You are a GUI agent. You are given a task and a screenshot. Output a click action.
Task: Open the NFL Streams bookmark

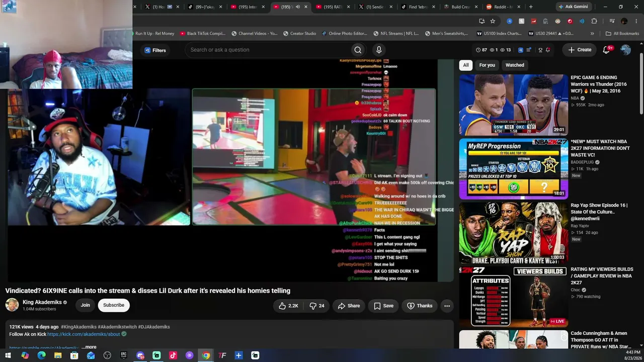point(396,34)
